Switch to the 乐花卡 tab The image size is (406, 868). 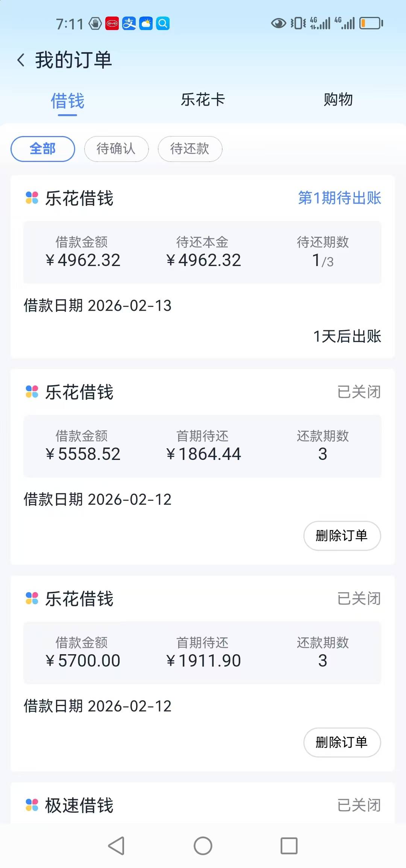pyautogui.click(x=203, y=100)
